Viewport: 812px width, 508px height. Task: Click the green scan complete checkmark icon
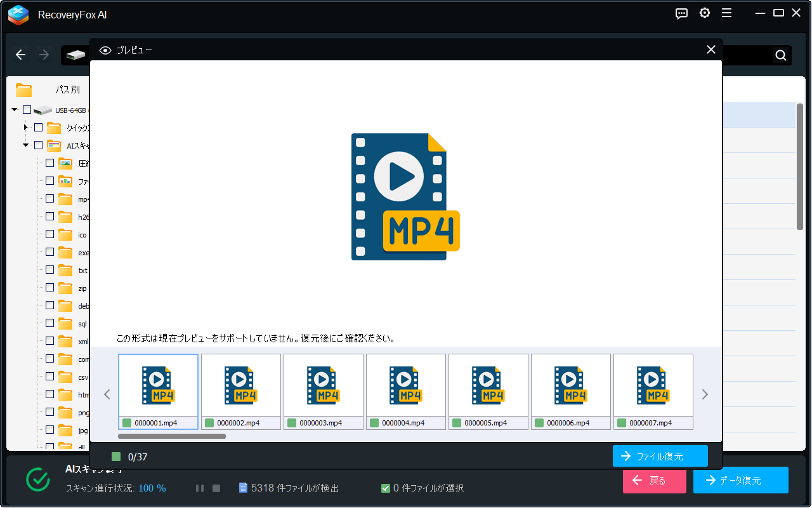pos(38,479)
